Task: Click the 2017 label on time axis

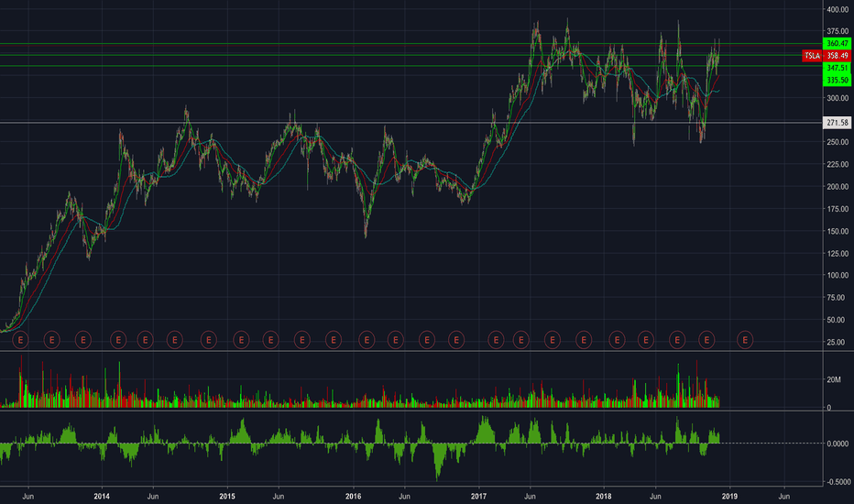Action: (478, 497)
